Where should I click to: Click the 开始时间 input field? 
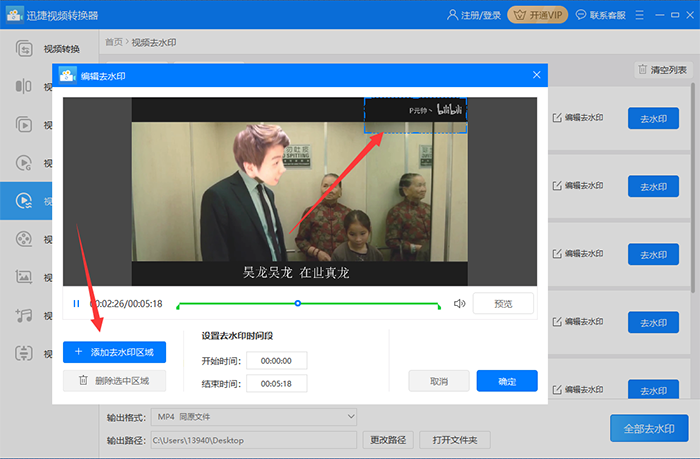click(x=277, y=361)
